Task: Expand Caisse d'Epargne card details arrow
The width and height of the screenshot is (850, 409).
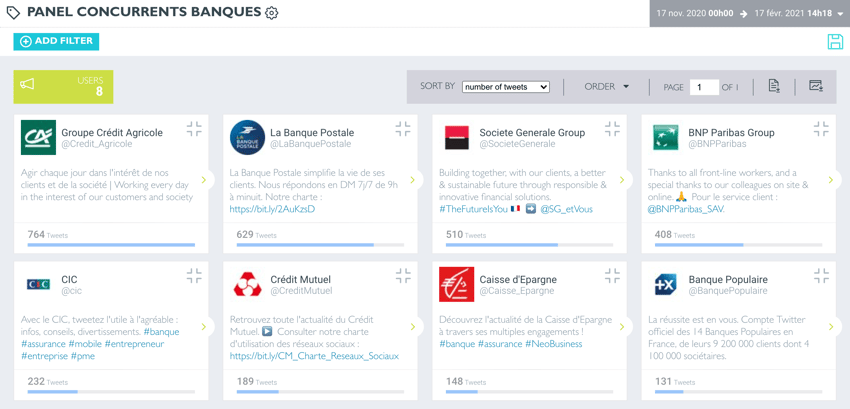Action: 622,327
